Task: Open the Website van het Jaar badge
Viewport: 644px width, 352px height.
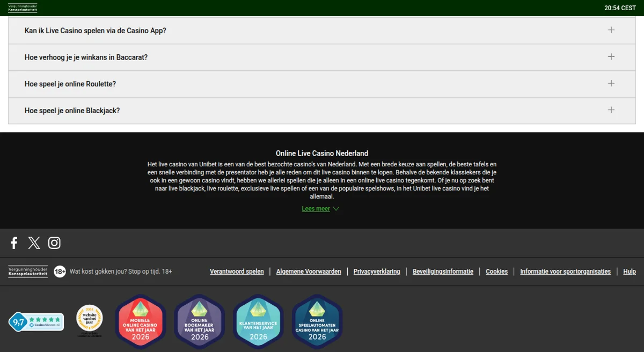Action: [x=89, y=320]
